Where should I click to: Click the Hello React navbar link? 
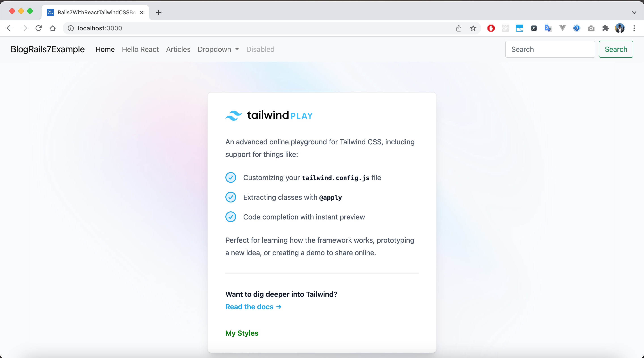[x=140, y=49]
